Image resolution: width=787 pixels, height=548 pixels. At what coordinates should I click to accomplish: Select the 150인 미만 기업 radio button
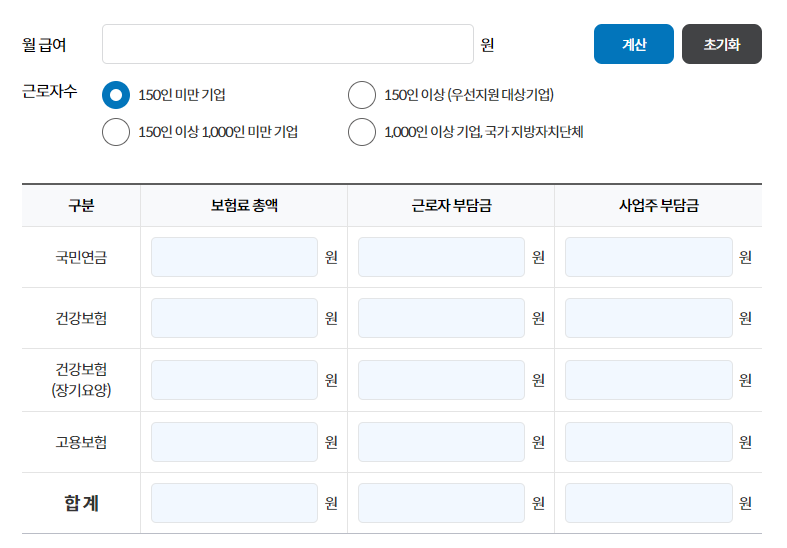[116, 95]
